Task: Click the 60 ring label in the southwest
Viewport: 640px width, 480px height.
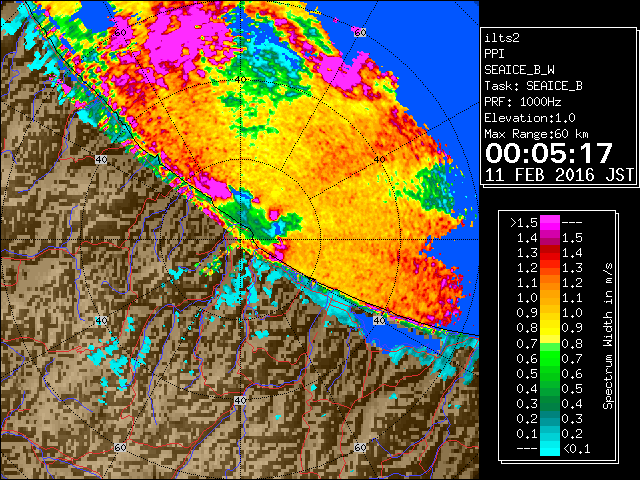Action: (x=120, y=447)
